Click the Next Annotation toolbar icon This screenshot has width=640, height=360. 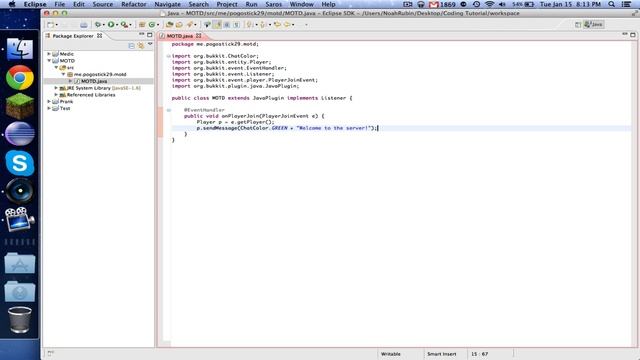click(x=249, y=25)
